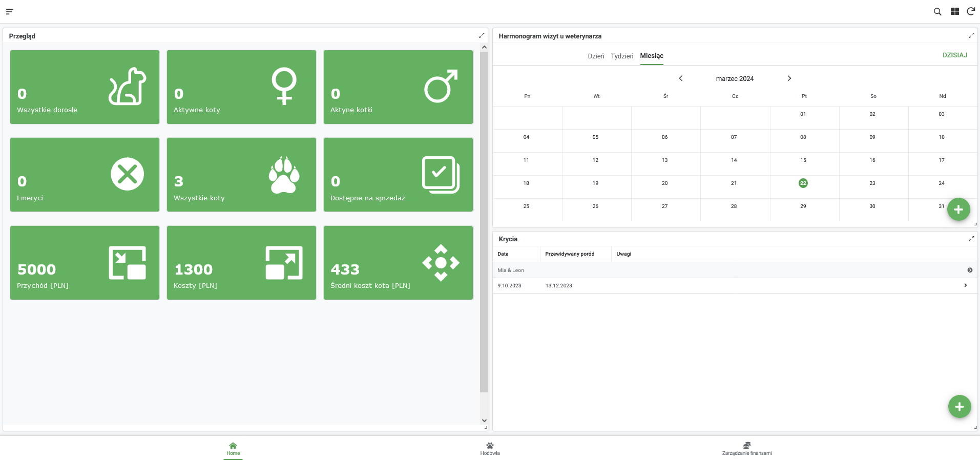Select March 15 in the calendar

pos(803,160)
